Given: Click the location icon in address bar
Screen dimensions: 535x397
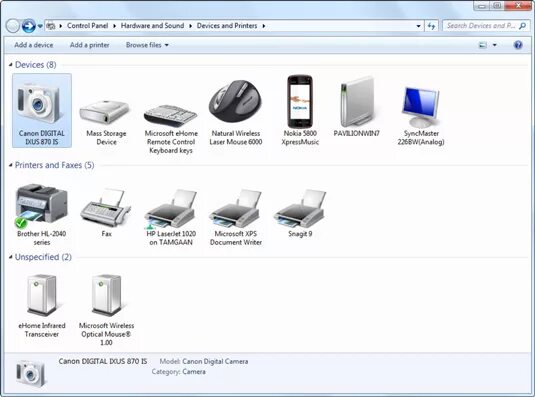Looking at the screenshot, I should tap(51, 26).
